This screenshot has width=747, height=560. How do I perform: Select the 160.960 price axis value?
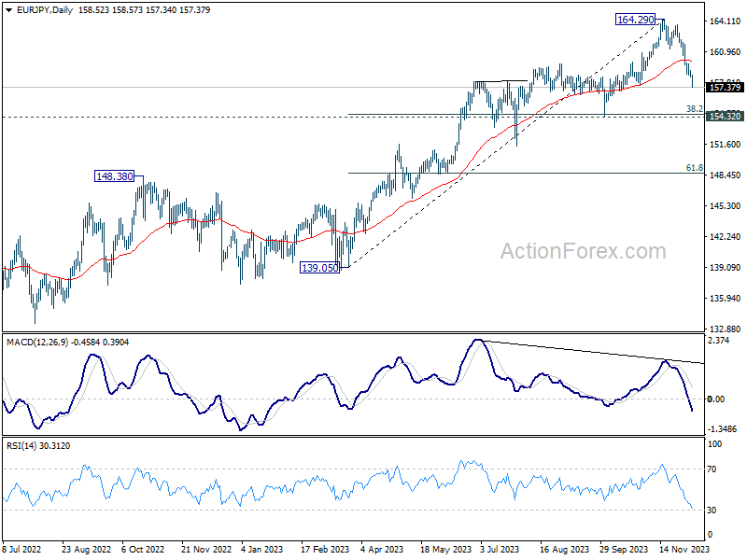pyautogui.click(x=726, y=52)
